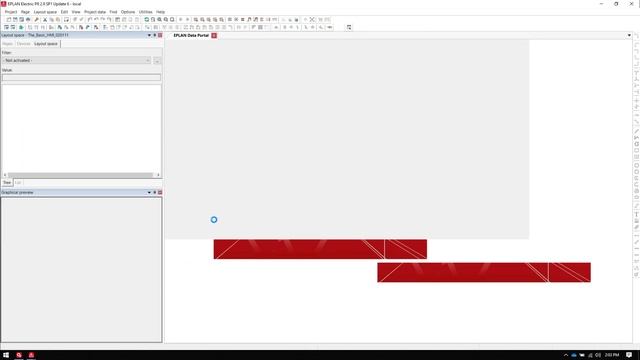This screenshot has height=360, width=640.
Task: Open the tab list dropdown at document area right
Action: (x=629, y=36)
